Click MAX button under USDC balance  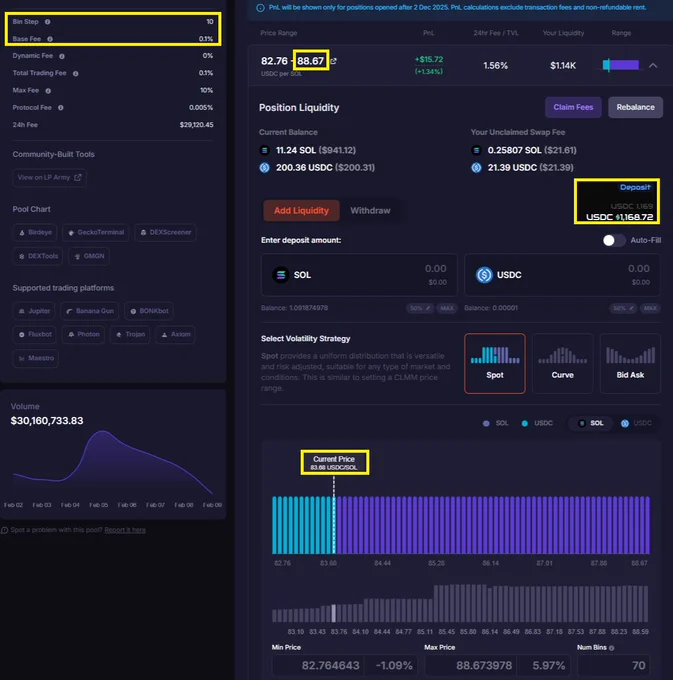650,308
